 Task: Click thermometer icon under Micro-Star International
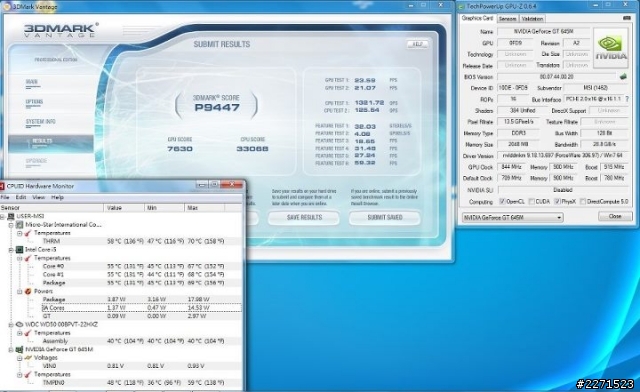(x=28, y=233)
